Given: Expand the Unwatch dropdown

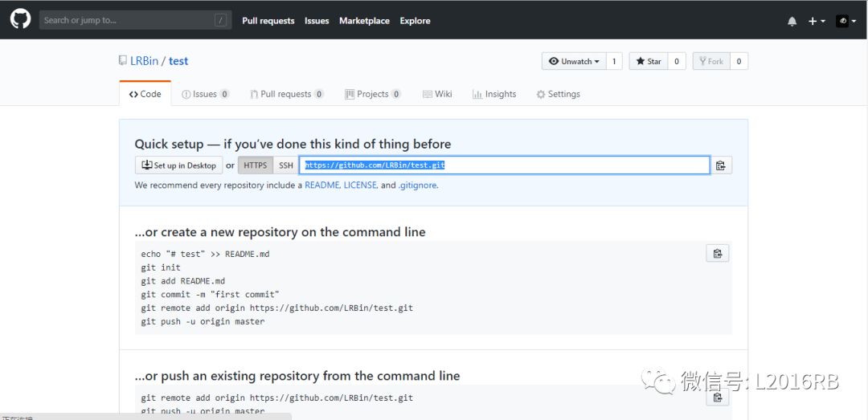Looking at the screenshot, I should pyautogui.click(x=574, y=61).
